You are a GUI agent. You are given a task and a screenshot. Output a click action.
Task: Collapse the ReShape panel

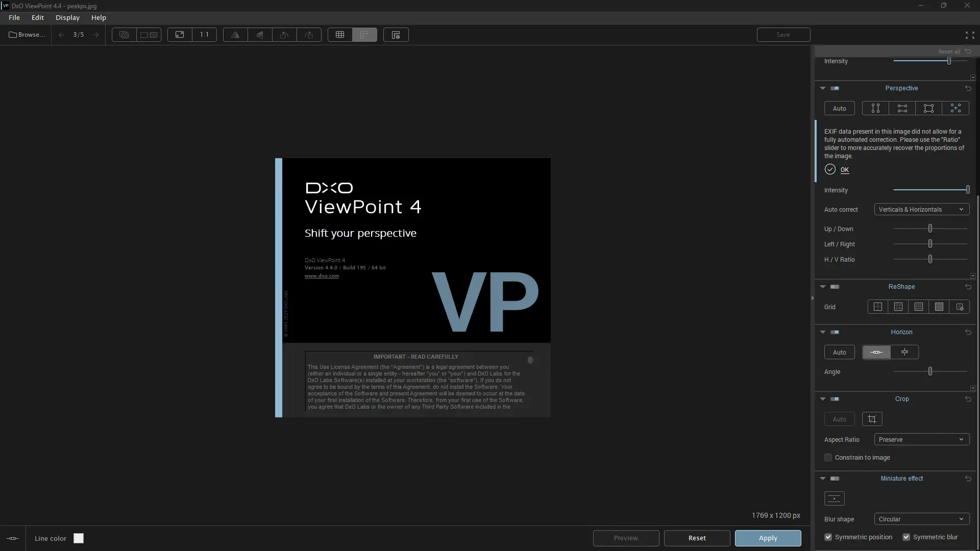tap(823, 287)
